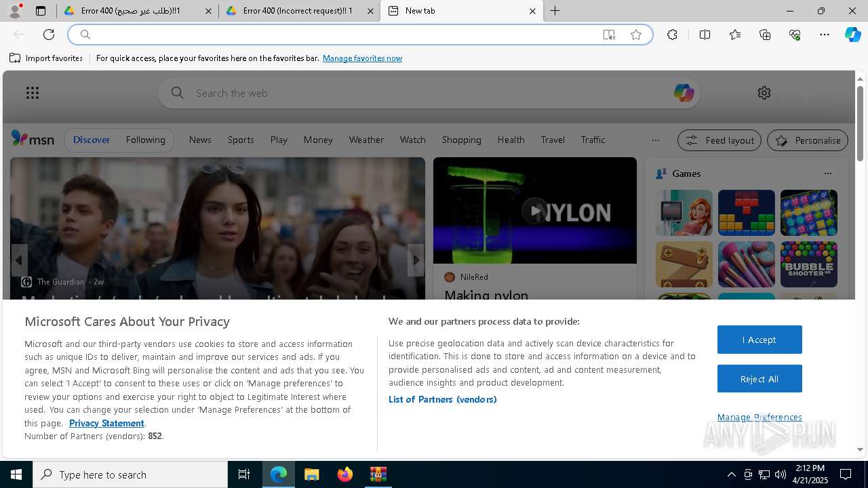This screenshot has width=868, height=488.
Task: Open Edge Settings and more menu
Action: click(825, 35)
